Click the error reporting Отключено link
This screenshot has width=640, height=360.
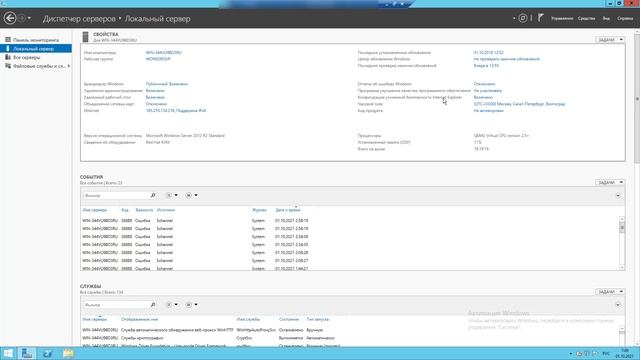click(x=484, y=84)
